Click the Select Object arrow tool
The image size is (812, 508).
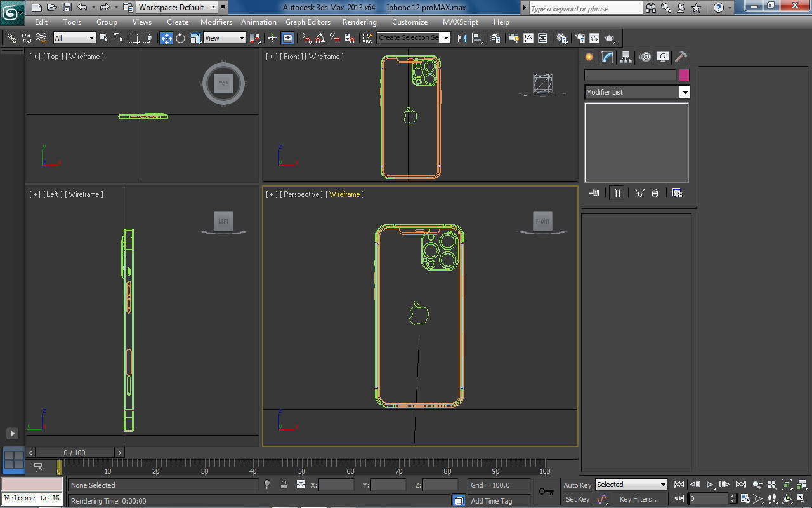pos(103,38)
